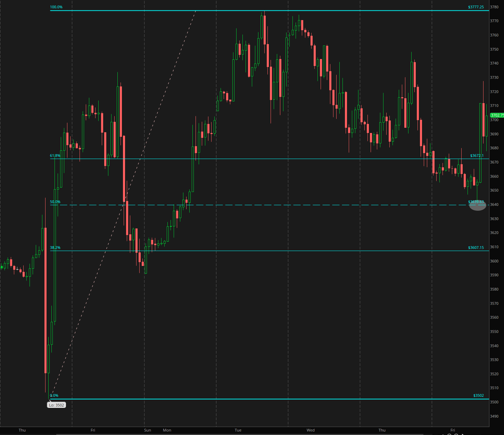Screen dimensions: 504x435
Task: Click the Tue label on time axis
Action: click(238, 430)
